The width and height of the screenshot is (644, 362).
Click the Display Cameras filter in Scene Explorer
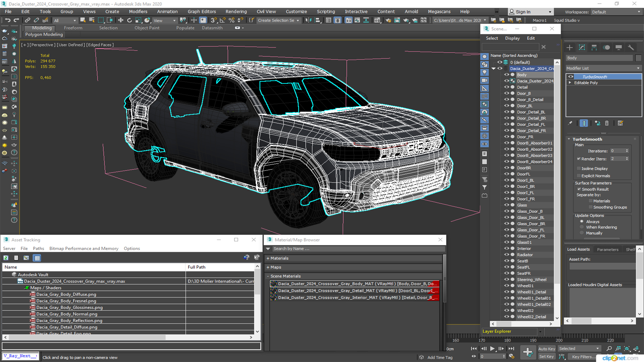tap(484, 80)
